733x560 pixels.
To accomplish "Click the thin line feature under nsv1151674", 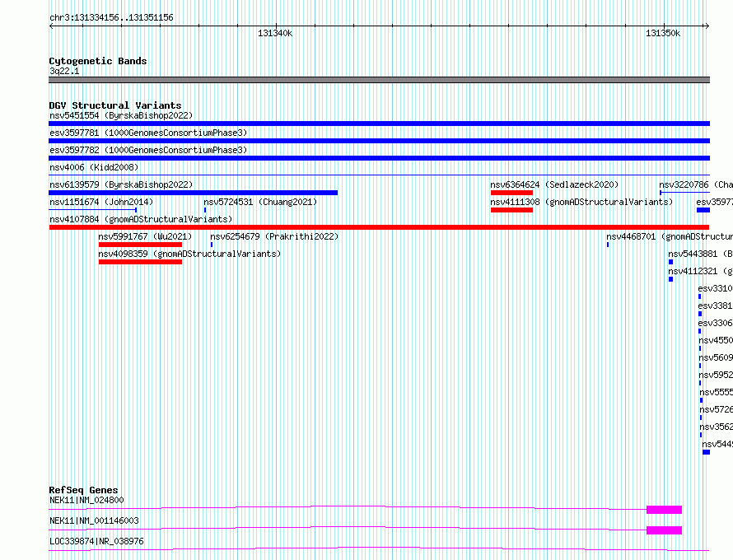I will (92, 210).
